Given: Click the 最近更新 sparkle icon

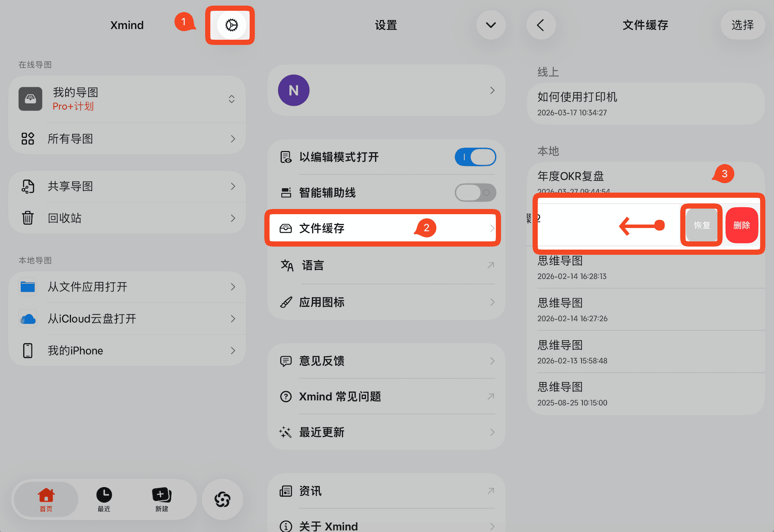Looking at the screenshot, I should coord(285,432).
